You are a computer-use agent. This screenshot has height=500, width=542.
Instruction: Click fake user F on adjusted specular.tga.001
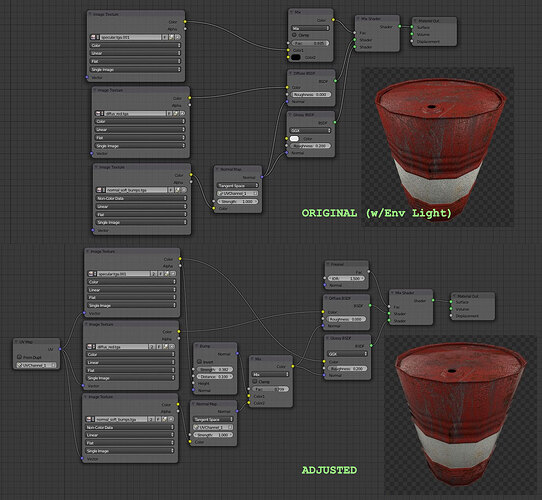tap(160, 274)
